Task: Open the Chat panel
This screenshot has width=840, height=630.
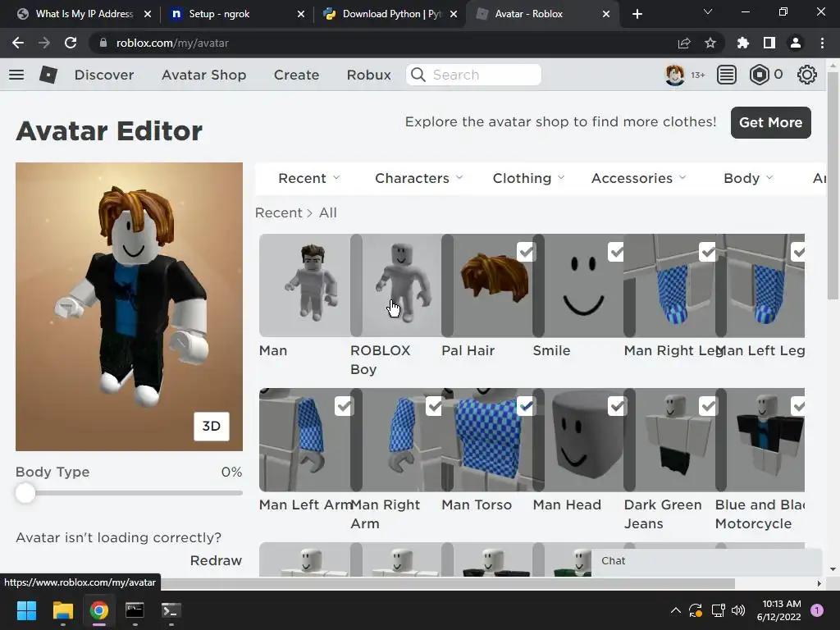Action: pos(706,561)
